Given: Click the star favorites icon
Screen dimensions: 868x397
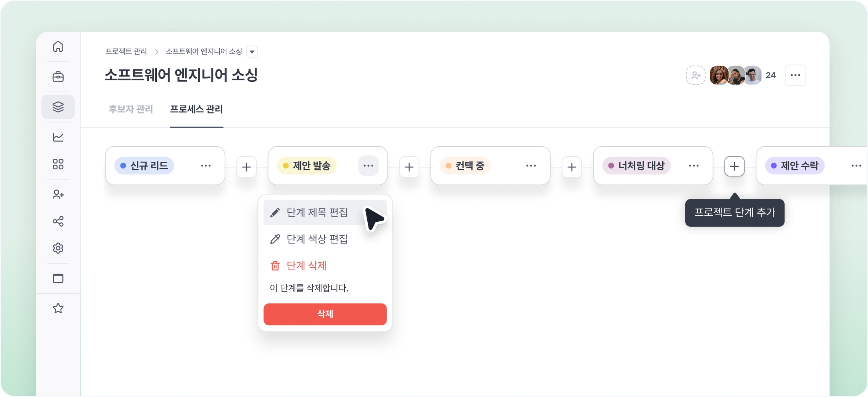Looking at the screenshot, I should [58, 308].
